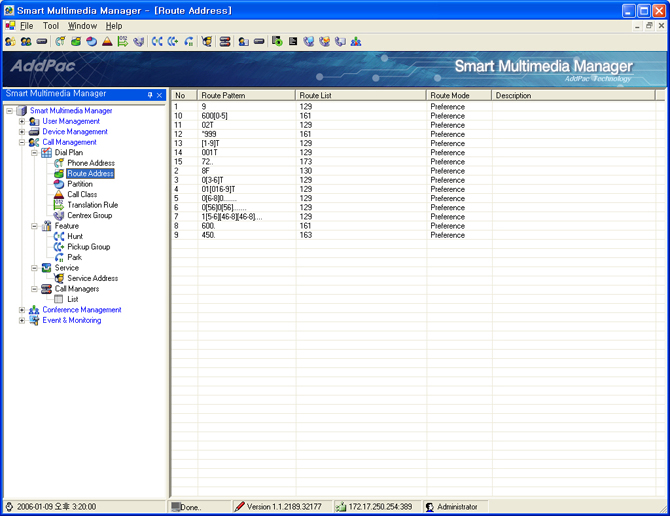The width and height of the screenshot is (670, 516).
Task: Click the Partition pie icon in the toolbar
Action: coord(91,42)
